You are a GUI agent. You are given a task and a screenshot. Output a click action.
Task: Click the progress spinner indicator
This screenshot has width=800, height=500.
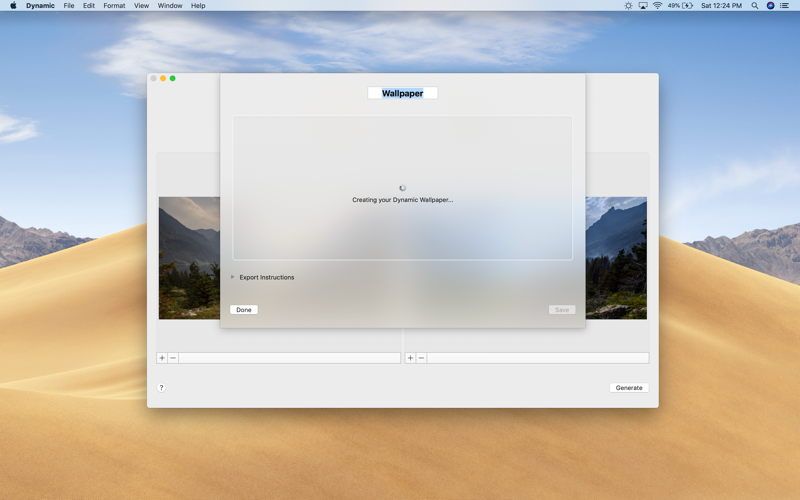click(x=403, y=188)
